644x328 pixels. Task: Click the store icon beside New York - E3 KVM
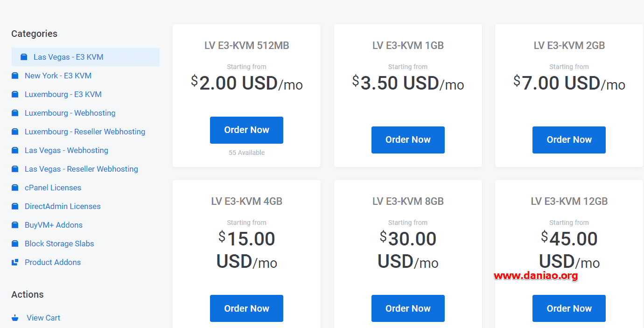point(15,76)
